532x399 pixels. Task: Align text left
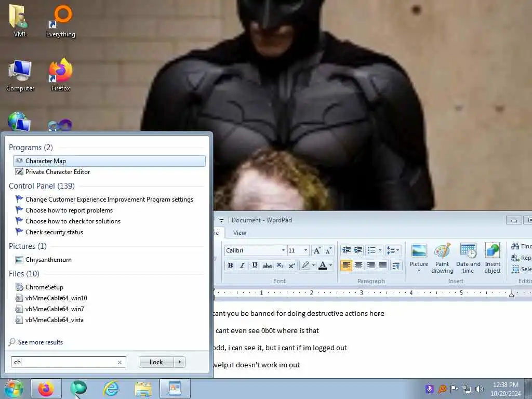point(346,265)
